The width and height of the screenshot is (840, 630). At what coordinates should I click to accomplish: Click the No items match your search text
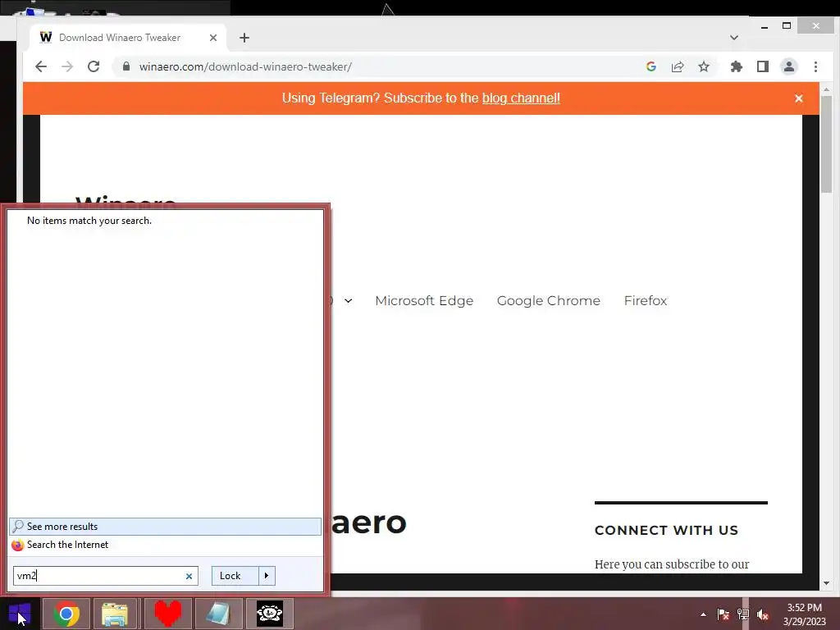tap(89, 221)
